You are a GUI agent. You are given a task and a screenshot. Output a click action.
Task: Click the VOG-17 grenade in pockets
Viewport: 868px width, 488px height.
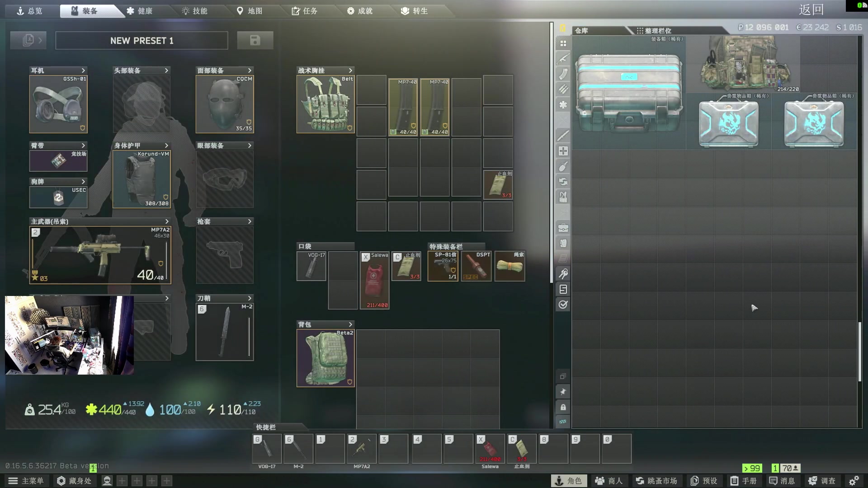[311, 266]
